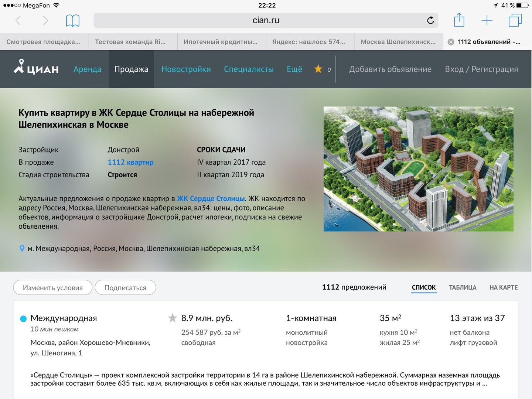Add a new tab with the plus icon
532x399 pixels.
(x=487, y=20)
